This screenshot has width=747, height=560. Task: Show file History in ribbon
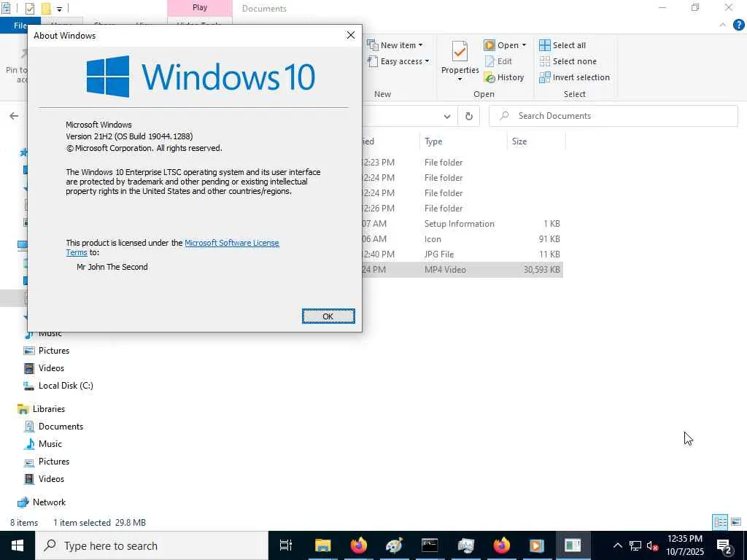click(504, 77)
